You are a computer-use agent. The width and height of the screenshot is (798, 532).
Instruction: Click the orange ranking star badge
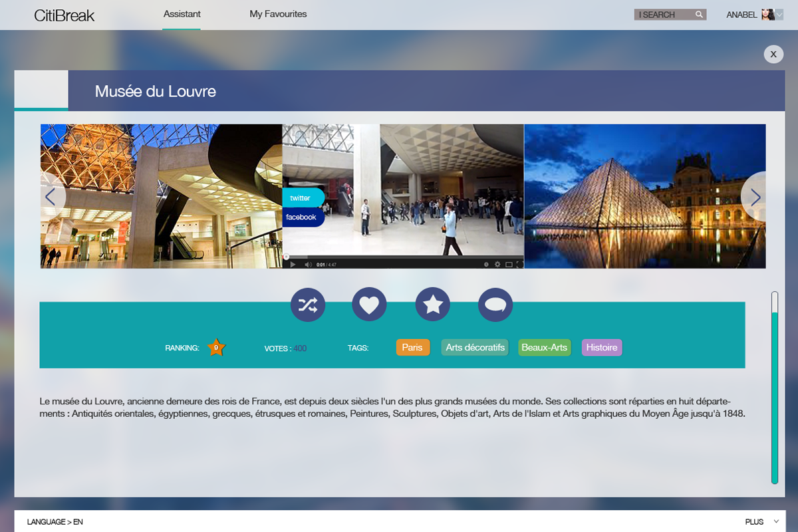point(216,347)
